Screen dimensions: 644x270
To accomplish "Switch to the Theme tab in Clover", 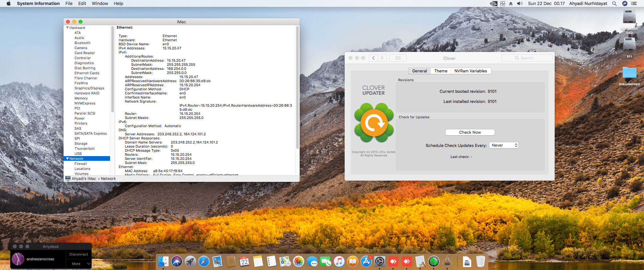I will pyautogui.click(x=441, y=71).
